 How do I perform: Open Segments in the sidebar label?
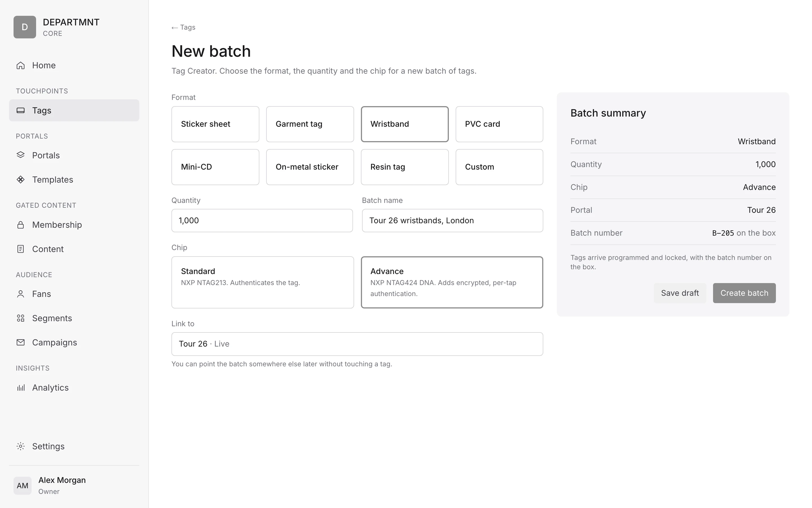point(52,318)
